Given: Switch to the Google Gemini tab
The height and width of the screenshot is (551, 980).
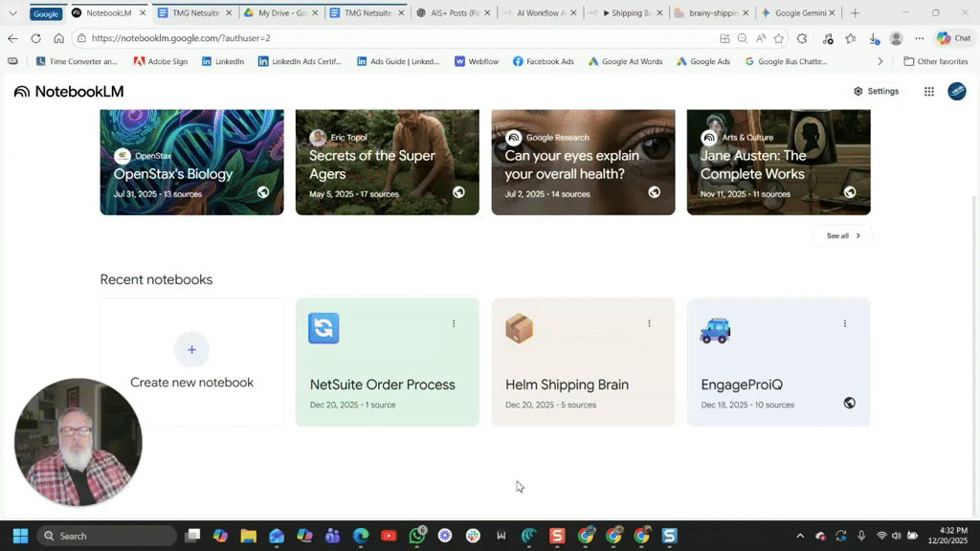Looking at the screenshot, I should pyautogui.click(x=798, y=13).
